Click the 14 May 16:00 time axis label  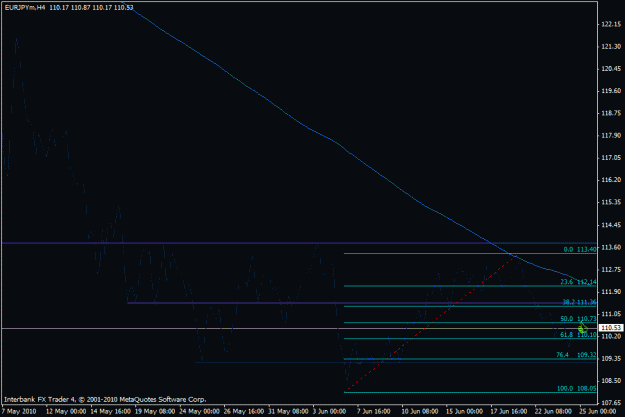pos(110,411)
